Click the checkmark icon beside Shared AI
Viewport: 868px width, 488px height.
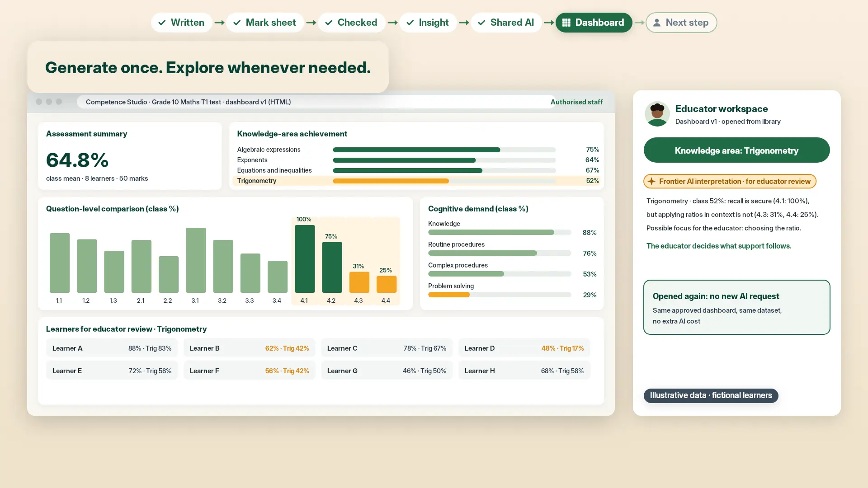(x=481, y=23)
